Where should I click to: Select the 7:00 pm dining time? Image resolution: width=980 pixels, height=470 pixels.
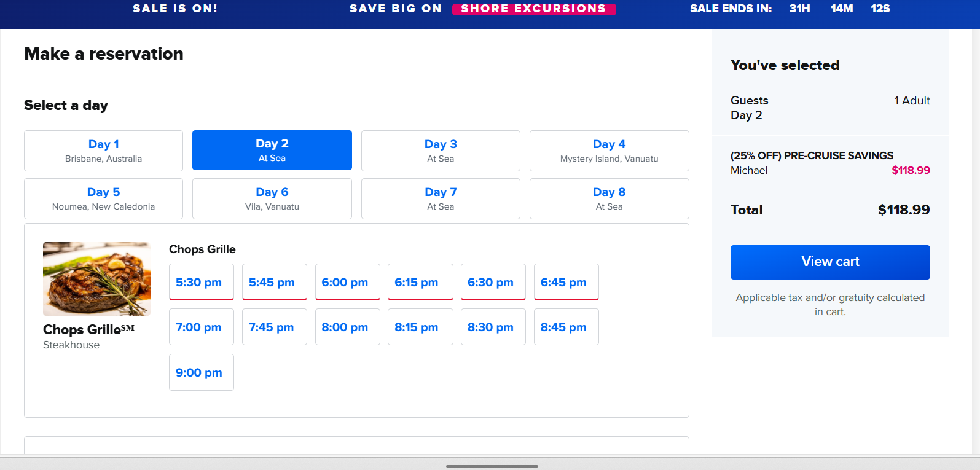click(202, 327)
